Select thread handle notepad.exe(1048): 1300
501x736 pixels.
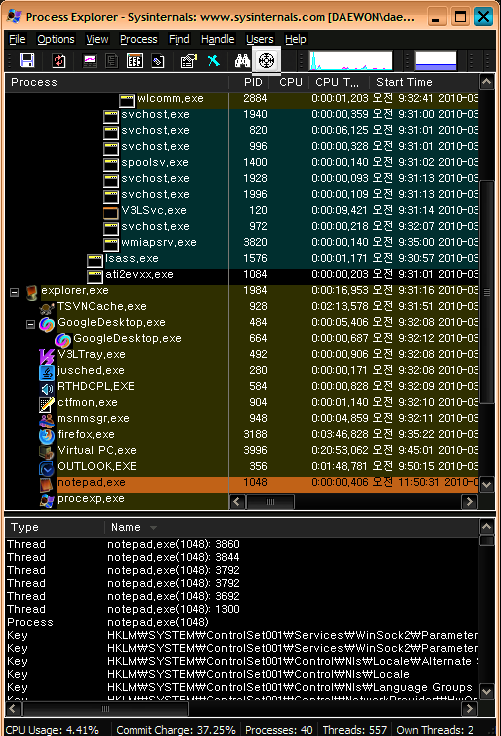pos(242,609)
